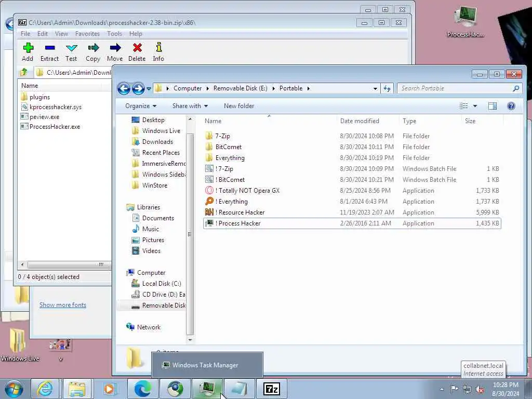
Task: Open Explorer help button
Action: point(511,106)
